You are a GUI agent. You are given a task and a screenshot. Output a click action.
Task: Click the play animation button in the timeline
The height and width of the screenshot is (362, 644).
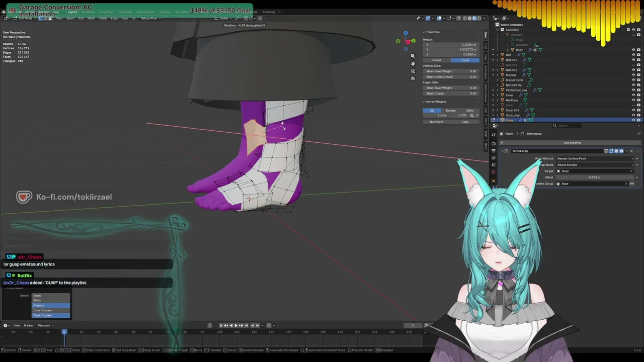[236, 325]
